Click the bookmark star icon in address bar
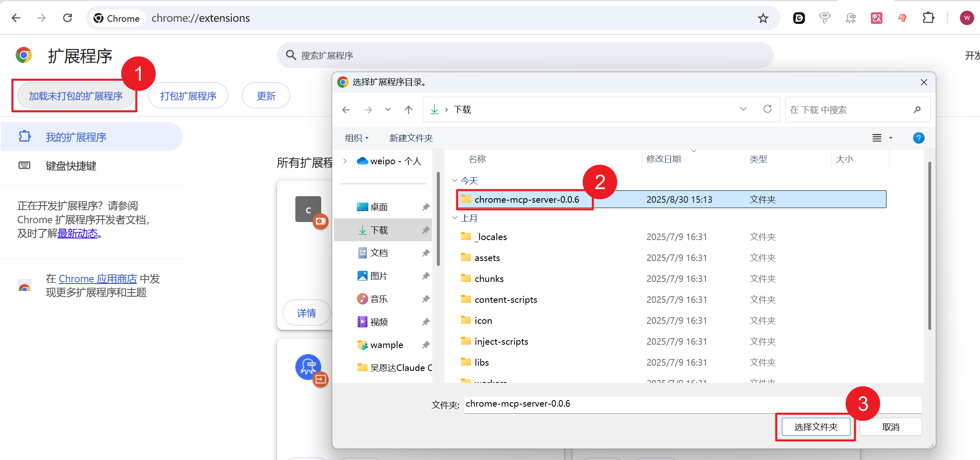The width and height of the screenshot is (980, 460). [763, 18]
